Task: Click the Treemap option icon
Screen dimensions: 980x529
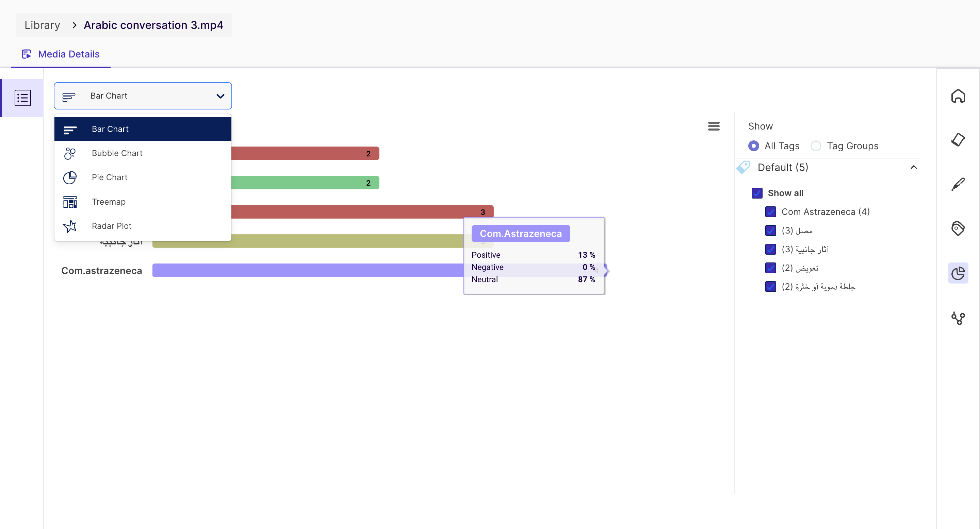Action: tap(70, 202)
